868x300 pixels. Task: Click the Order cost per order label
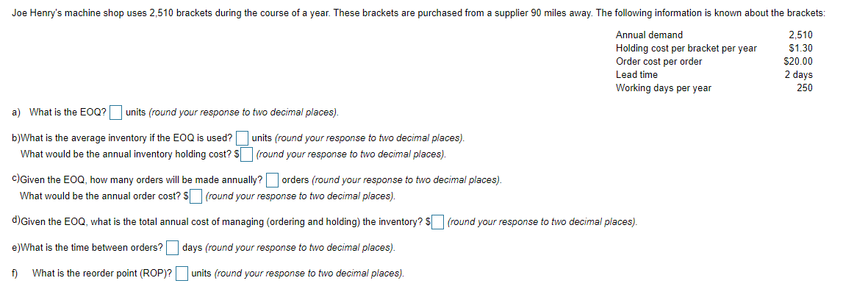tap(659, 61)
